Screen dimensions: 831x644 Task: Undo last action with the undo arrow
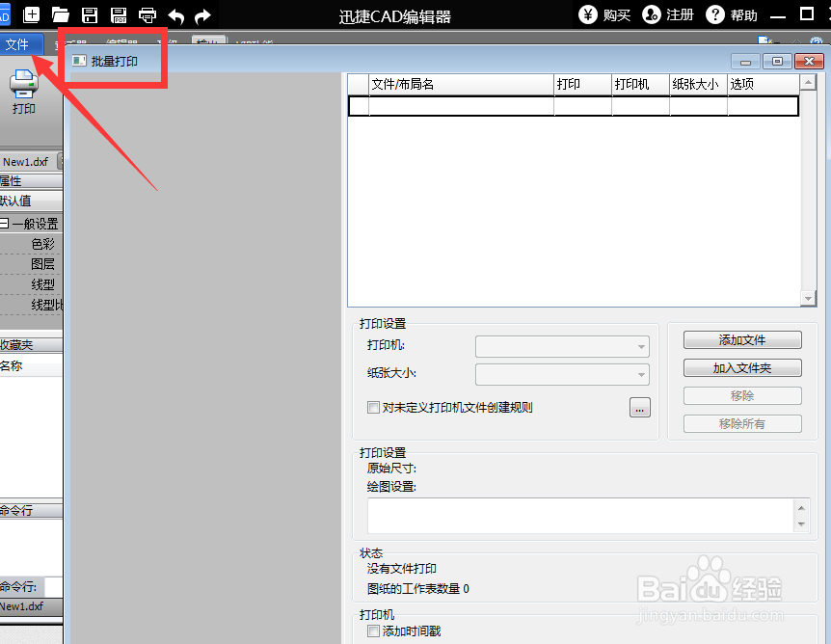176,16
